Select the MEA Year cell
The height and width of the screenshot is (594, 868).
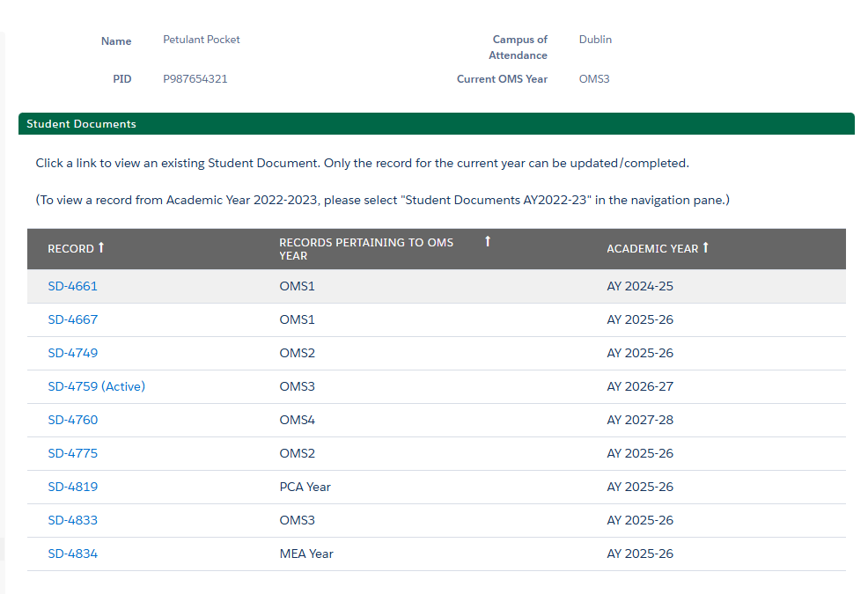[x=306, y=554]
